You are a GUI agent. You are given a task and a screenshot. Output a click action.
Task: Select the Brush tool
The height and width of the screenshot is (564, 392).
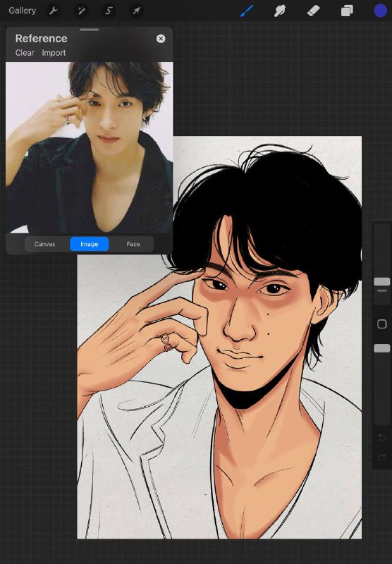247,11
